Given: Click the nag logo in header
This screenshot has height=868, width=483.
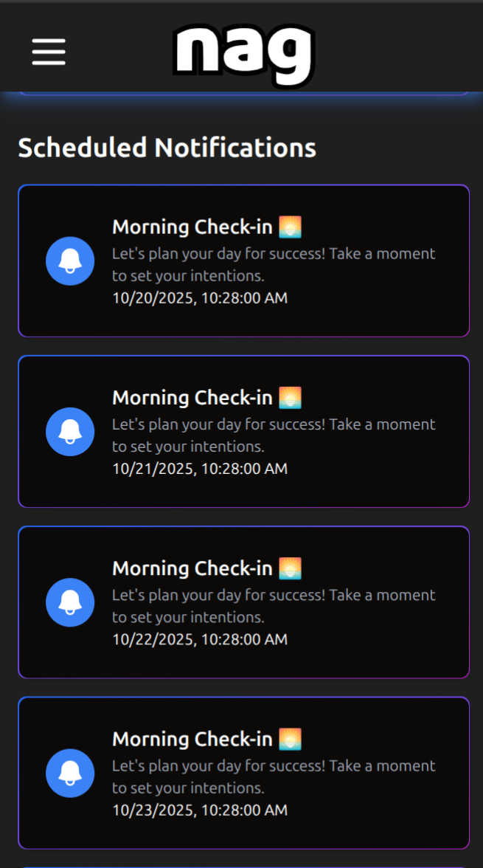Looking at the screenshot, I should pyautogui.click(x=244, y=54).
